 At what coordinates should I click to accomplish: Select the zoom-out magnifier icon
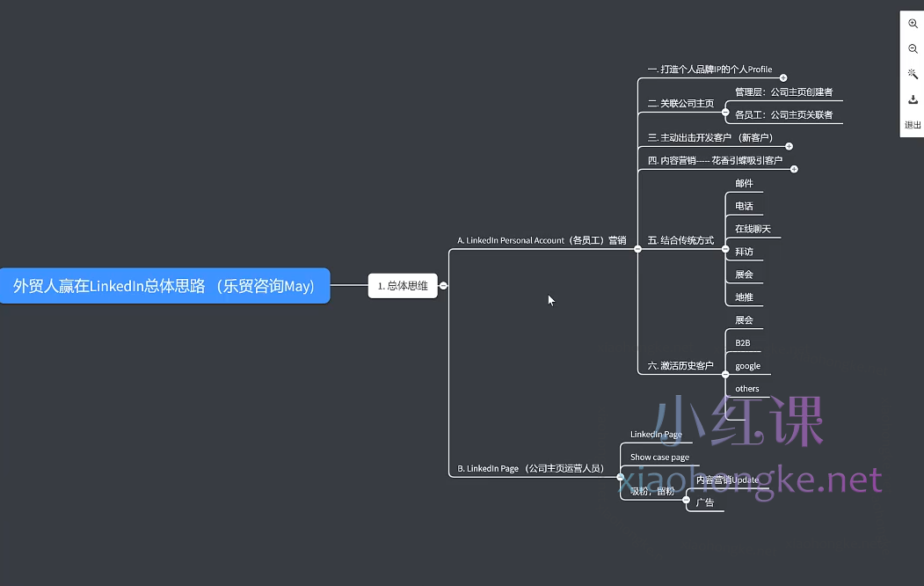(x=913, y=48)
